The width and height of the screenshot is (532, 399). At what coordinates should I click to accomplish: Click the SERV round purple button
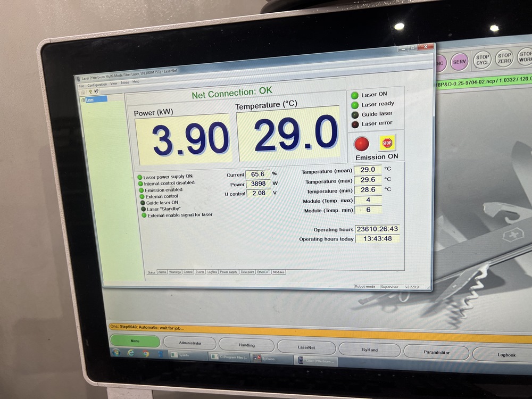[x=460, y=62]
